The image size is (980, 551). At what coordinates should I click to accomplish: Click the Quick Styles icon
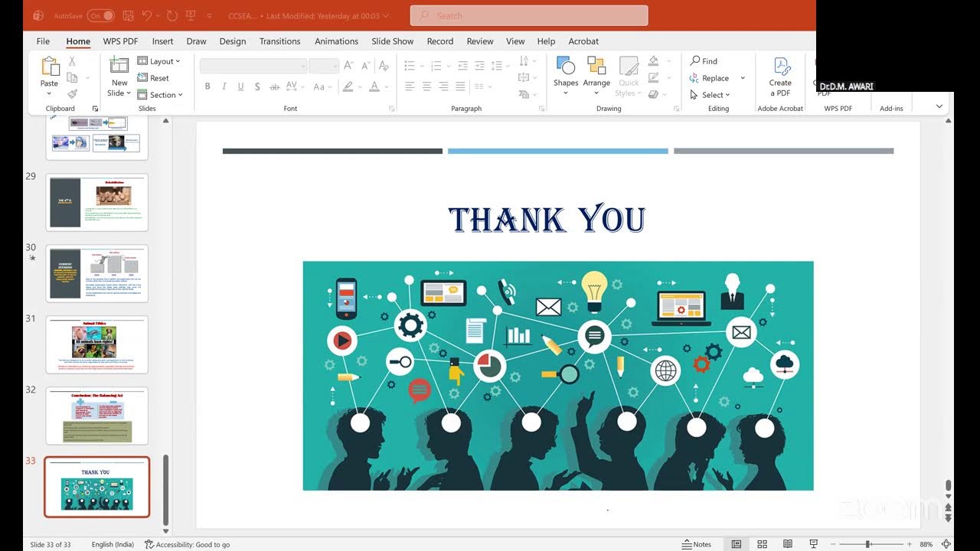(x=629, y=66)
